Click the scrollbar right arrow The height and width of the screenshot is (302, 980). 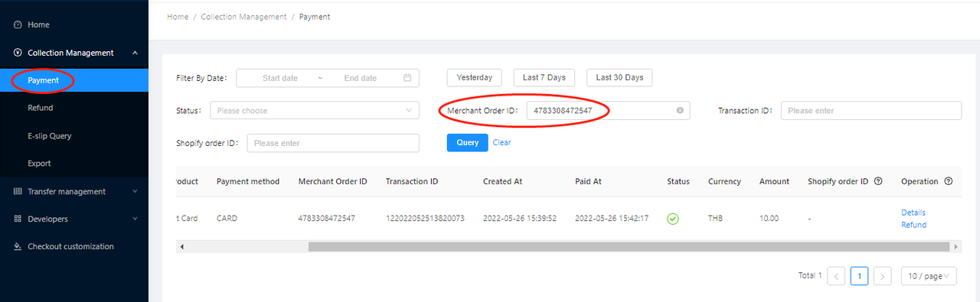[x=955, y=247]
